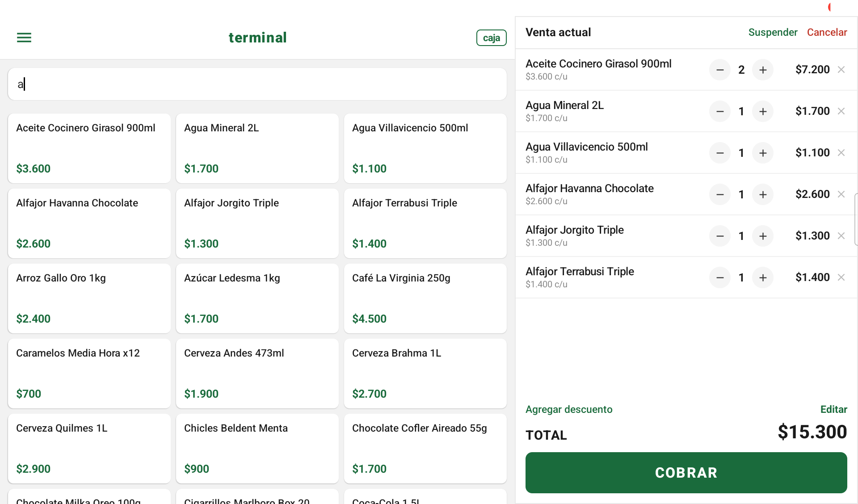The height and width of the screenshot is (504, 858).
Task: Remove Alfajor Havanna Chocolate from sale
Action: [x=841, y=194]
